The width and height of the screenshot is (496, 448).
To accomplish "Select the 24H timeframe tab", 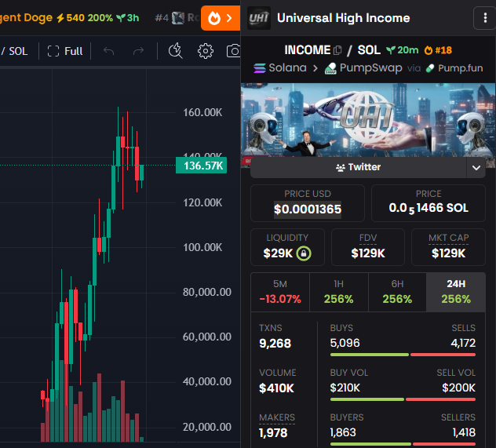I will point(456,292).
